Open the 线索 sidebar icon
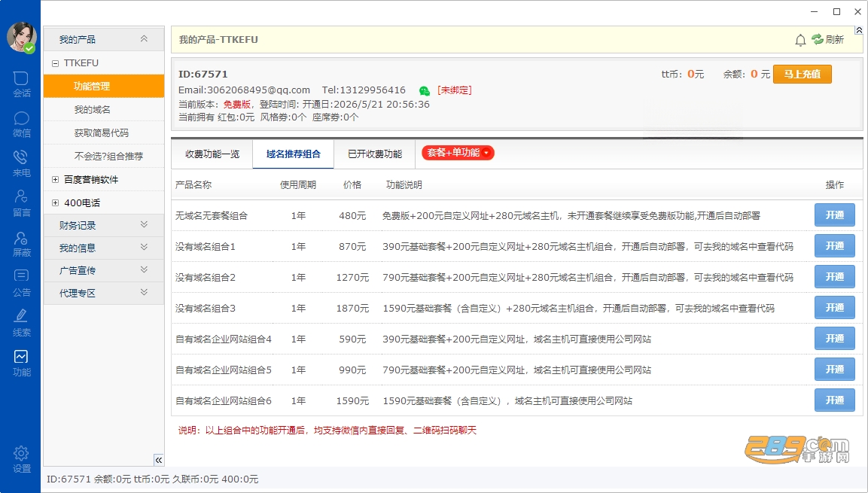This screenshot has width=868, height=493. point(21,324)
